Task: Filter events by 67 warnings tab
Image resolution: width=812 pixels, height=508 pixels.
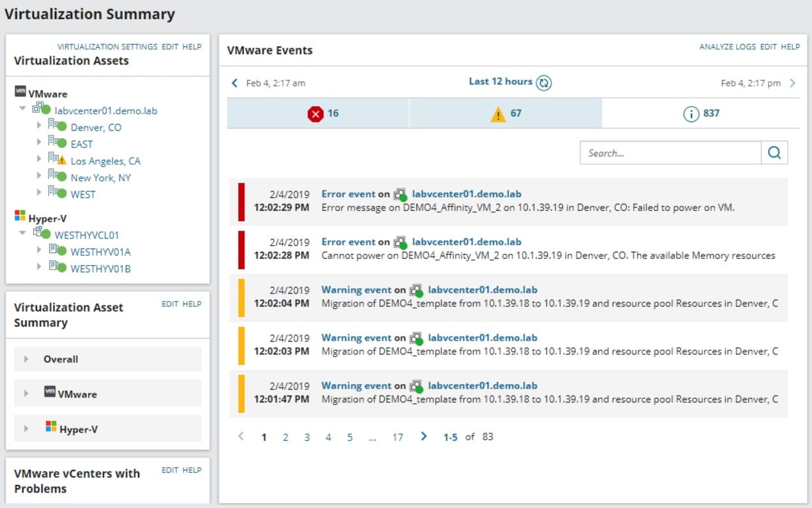Action: tap(506, 114)
